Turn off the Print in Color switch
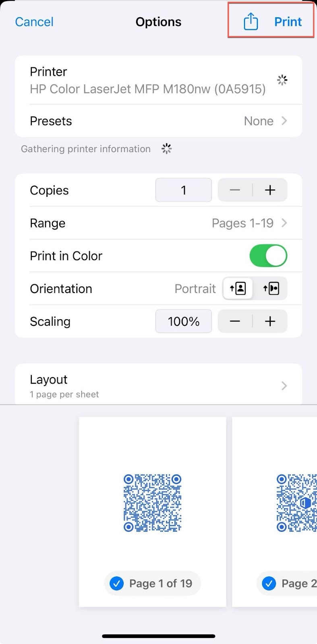This screenshot has height=644, width=317. point(268,256)
